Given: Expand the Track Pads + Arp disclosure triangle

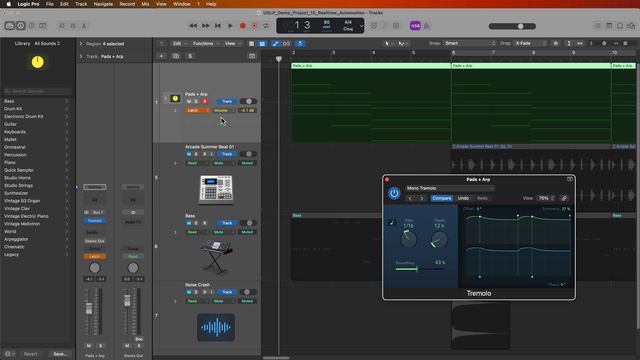Looking at the screenshot, I should (81, 56).
